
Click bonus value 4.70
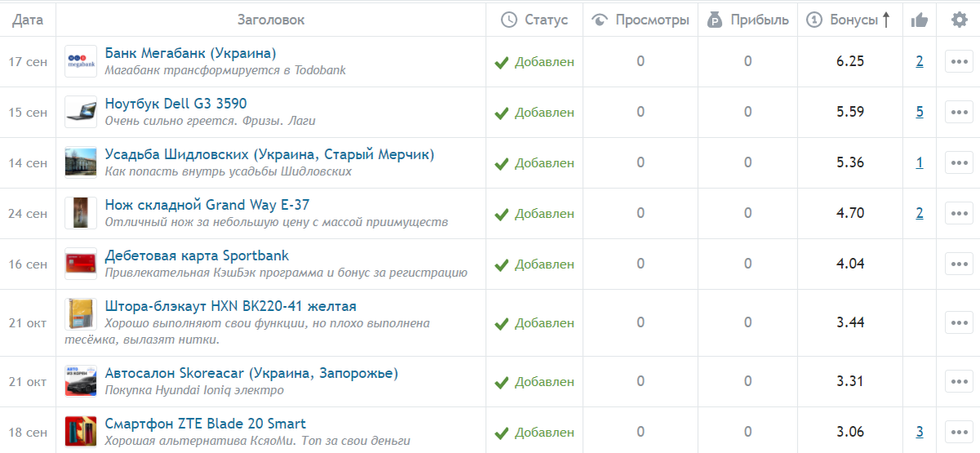tap(850, 214)
